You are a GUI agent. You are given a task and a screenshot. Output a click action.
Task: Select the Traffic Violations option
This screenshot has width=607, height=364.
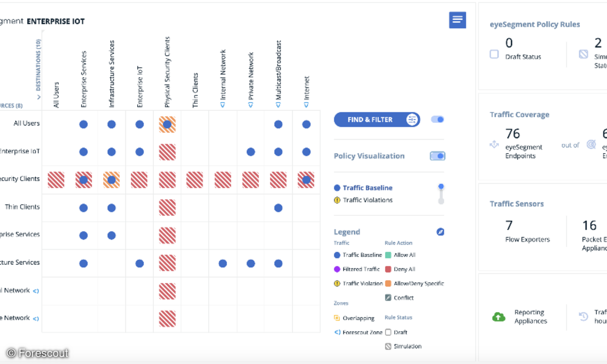pos(363,200)
